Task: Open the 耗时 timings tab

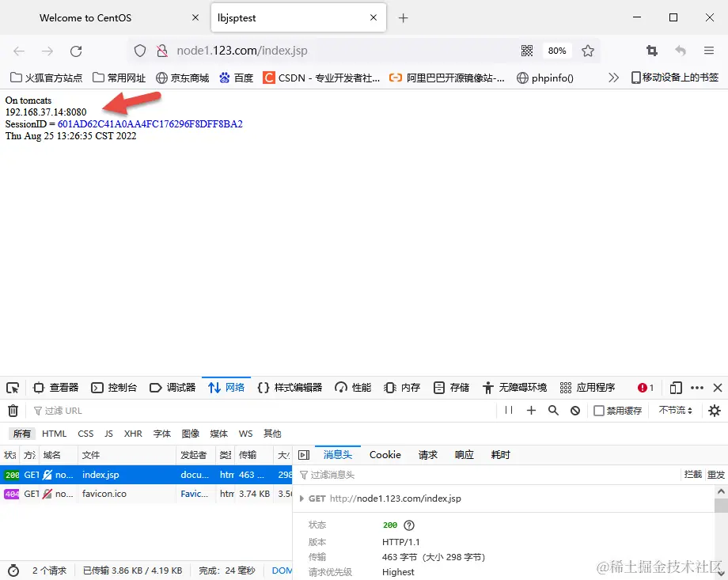Action: [500, 455]
